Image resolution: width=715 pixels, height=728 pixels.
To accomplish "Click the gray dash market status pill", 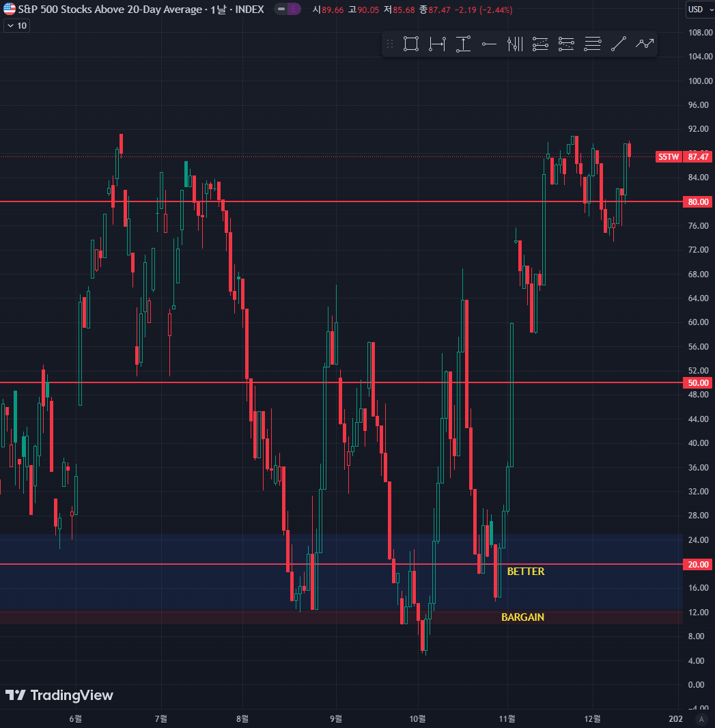I will tap(281, 9).
